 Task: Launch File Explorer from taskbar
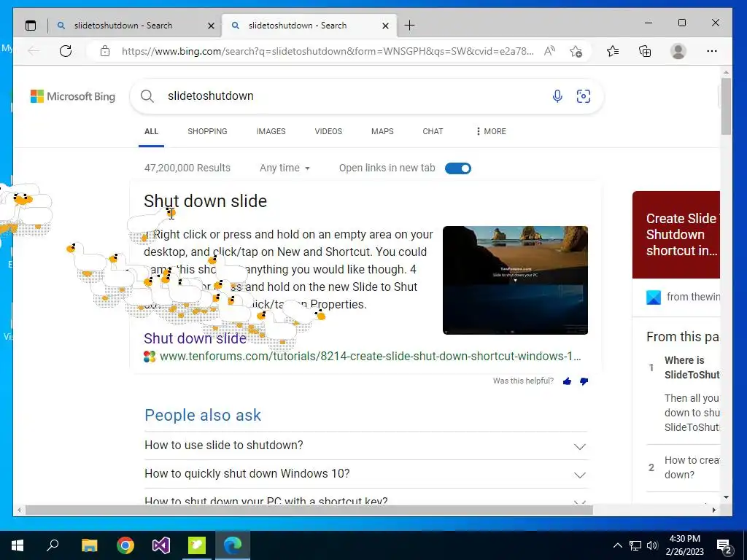tap(89, 545)
